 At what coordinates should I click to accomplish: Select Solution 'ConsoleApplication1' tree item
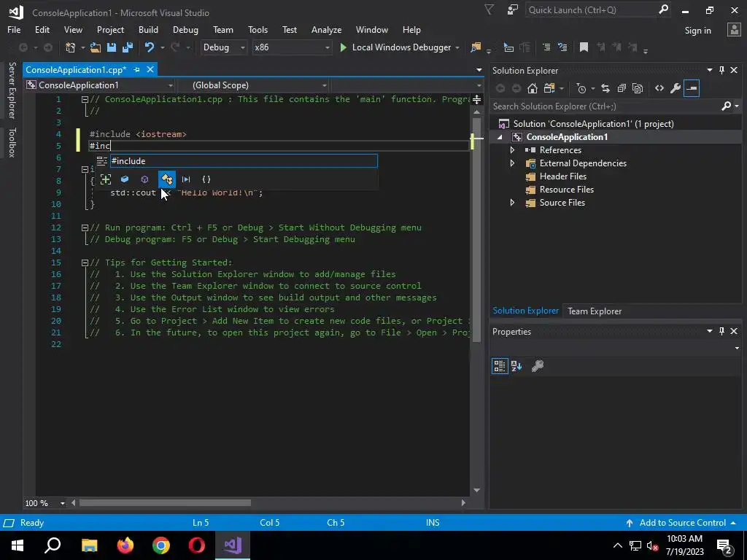pyautogui.click(x=593, y=124)
